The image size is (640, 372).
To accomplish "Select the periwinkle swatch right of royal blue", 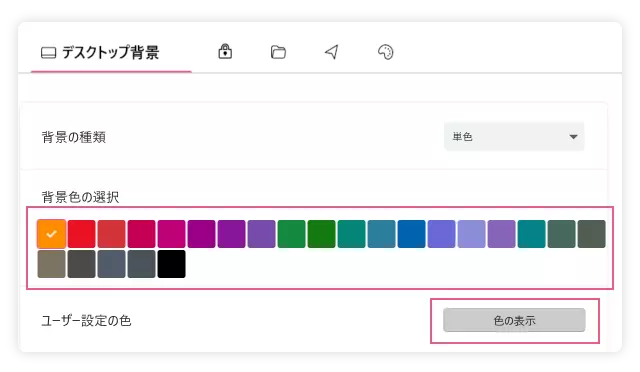I will [x=441, y=234].
